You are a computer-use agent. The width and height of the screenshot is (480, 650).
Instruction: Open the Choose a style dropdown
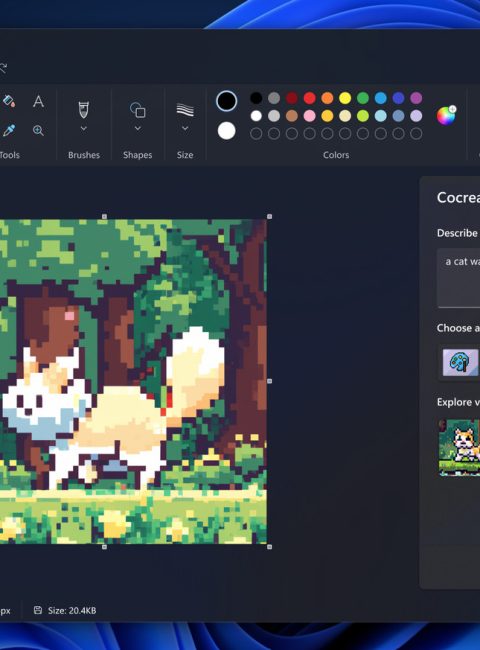point(459,362)
